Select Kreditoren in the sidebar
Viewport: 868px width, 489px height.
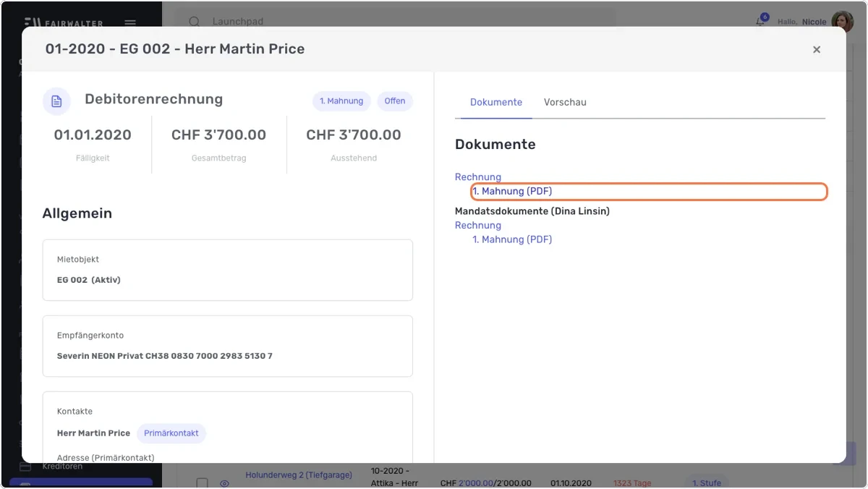click(62, 467)
